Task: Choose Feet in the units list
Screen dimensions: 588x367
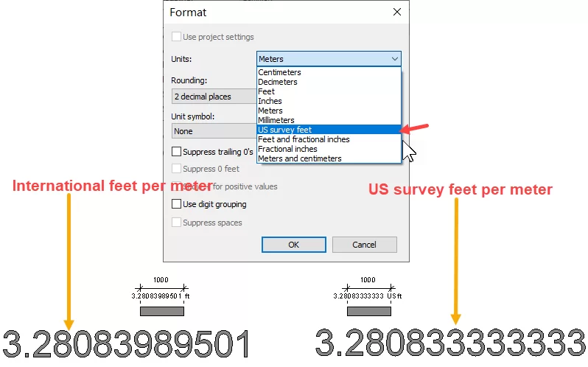Action: point(267,92)
